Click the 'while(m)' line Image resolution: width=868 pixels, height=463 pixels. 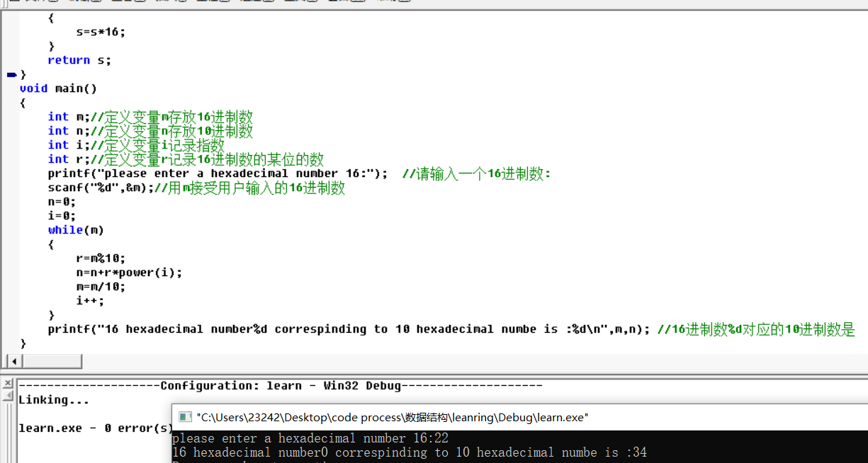point(76,230)
